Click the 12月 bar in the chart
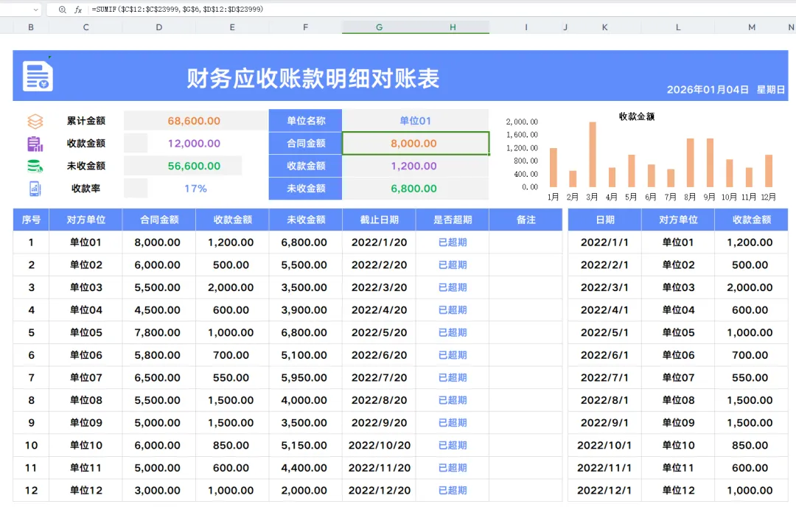Viewport: 796px width, 532px height. click(769, 170)
